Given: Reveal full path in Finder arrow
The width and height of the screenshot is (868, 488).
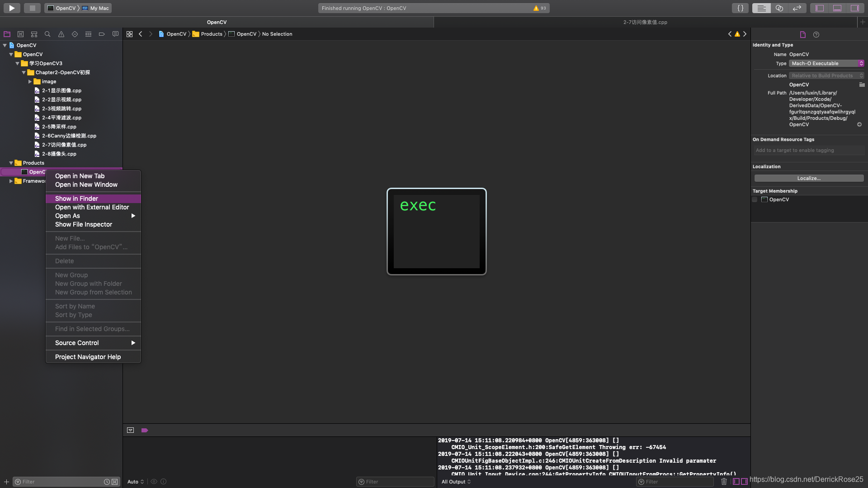Looking at the screenshot, I should pos(859,124).
